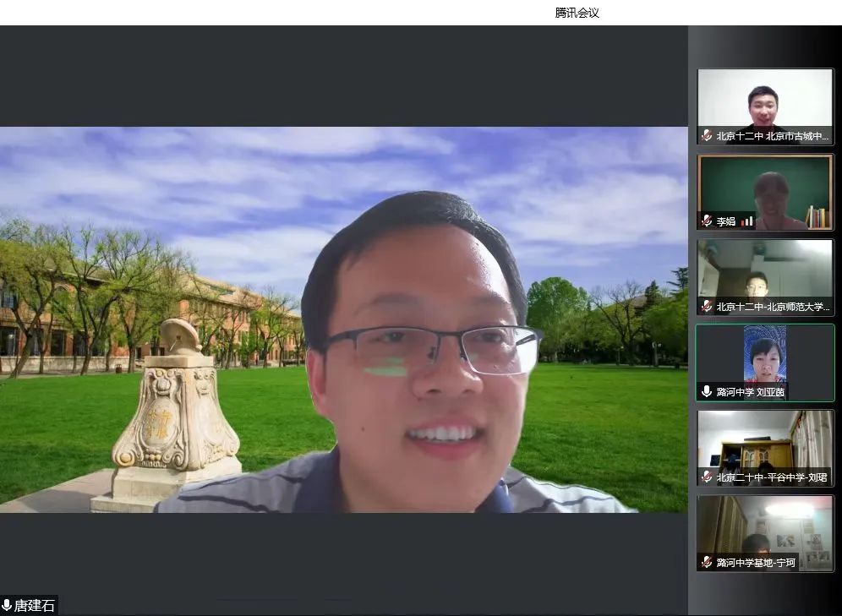This screenshot has height=616, width=842.
Task: Click the 路河中学 刘亚茵 name label
Action: (750, 392)
